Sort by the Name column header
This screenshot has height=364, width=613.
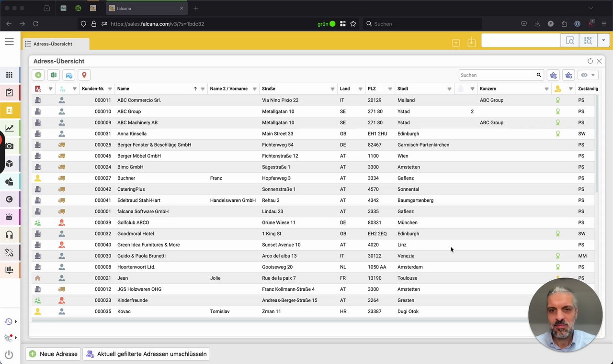[123, 89]
